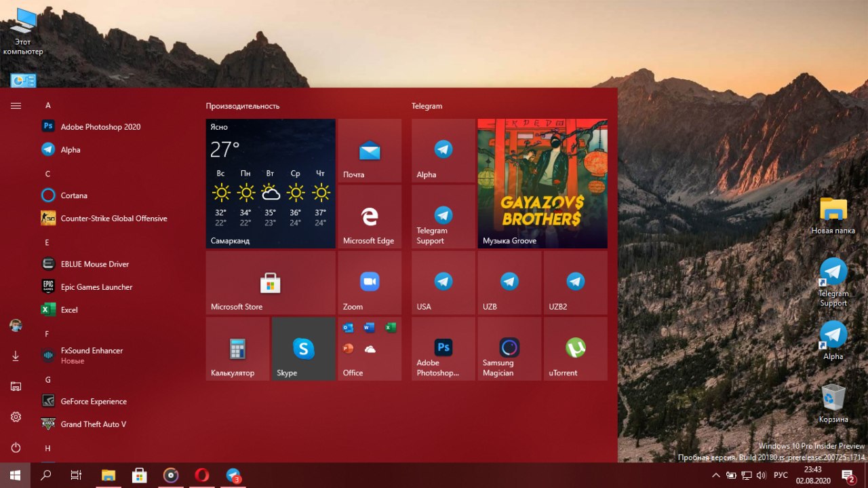Jump to letter A header in app list
Viewport: 868px width, 488px height.
[48, 105]
